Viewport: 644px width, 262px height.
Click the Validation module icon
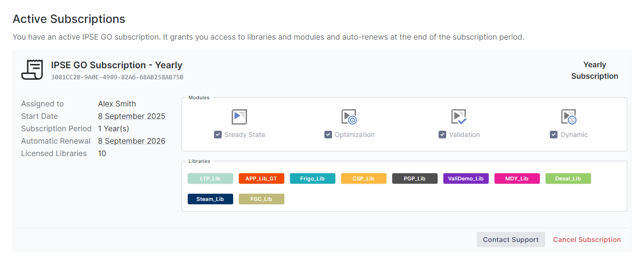pyautogui.click(x=459, y=117)
